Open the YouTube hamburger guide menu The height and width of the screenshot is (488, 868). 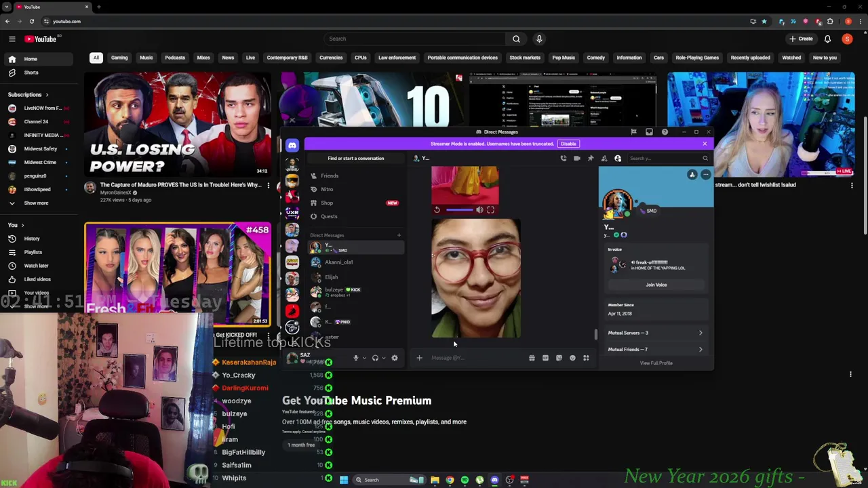tap(12, 39)
